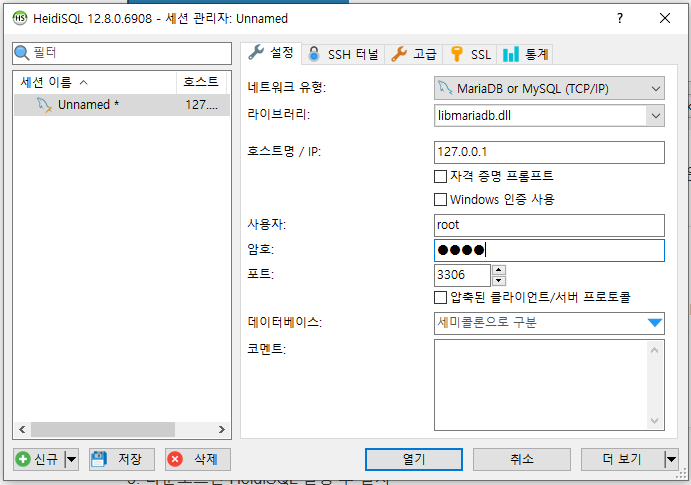The image size is (691, 485).
Task: Click the HeidiSQL logo in title bar
Action: 20,18
